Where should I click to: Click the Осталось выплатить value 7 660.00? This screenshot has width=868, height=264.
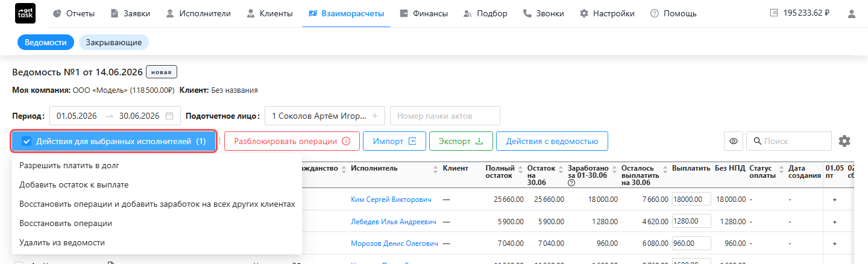click(654, 199)
